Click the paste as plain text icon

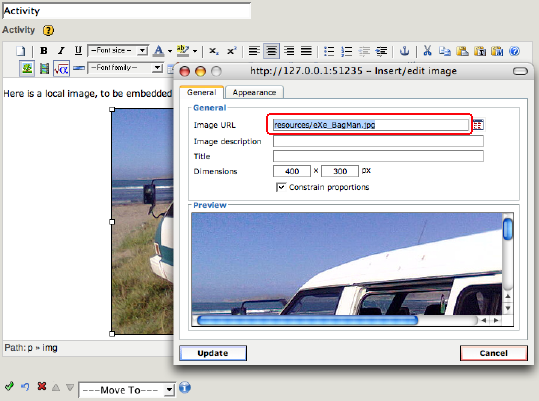pos(480,51)
